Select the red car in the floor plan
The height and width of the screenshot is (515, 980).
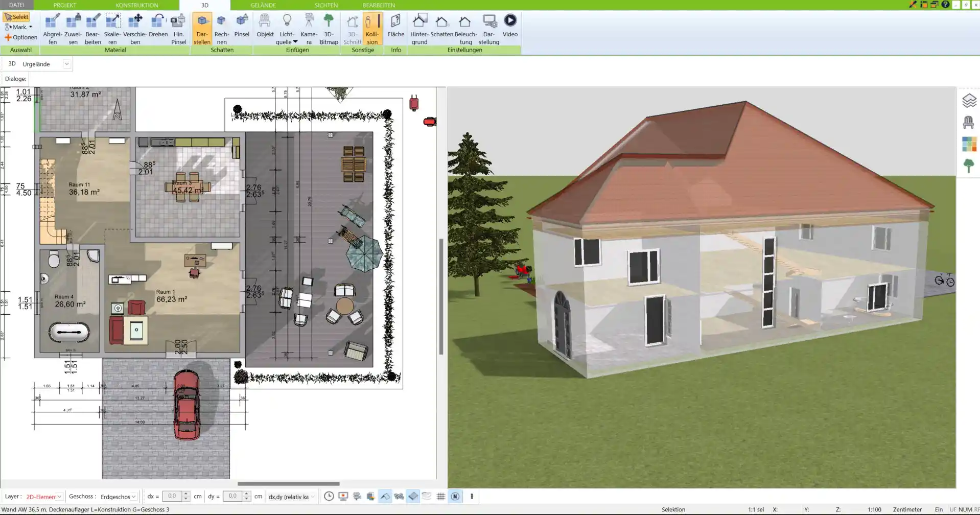[186, 405]
